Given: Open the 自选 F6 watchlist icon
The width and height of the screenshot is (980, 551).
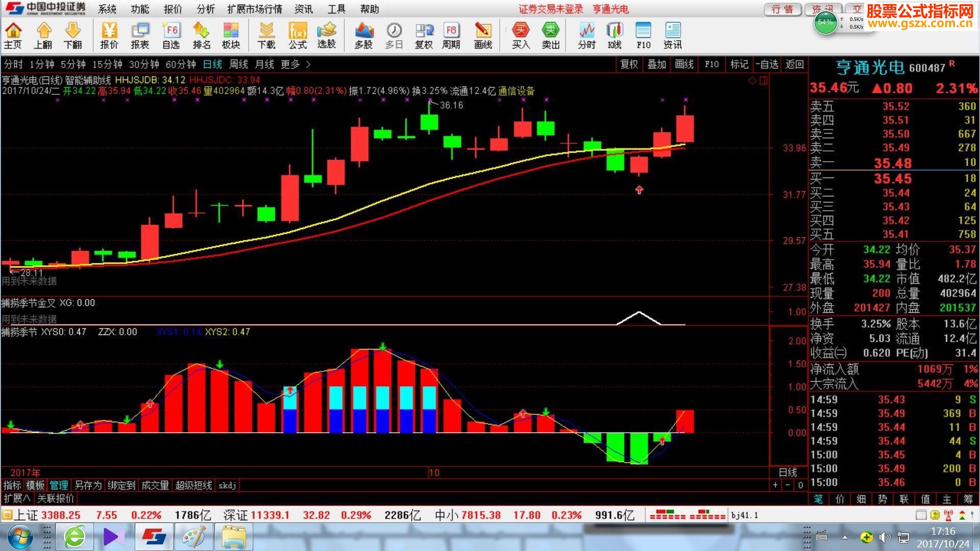Looking at the screenshot, I should (171, 36).
